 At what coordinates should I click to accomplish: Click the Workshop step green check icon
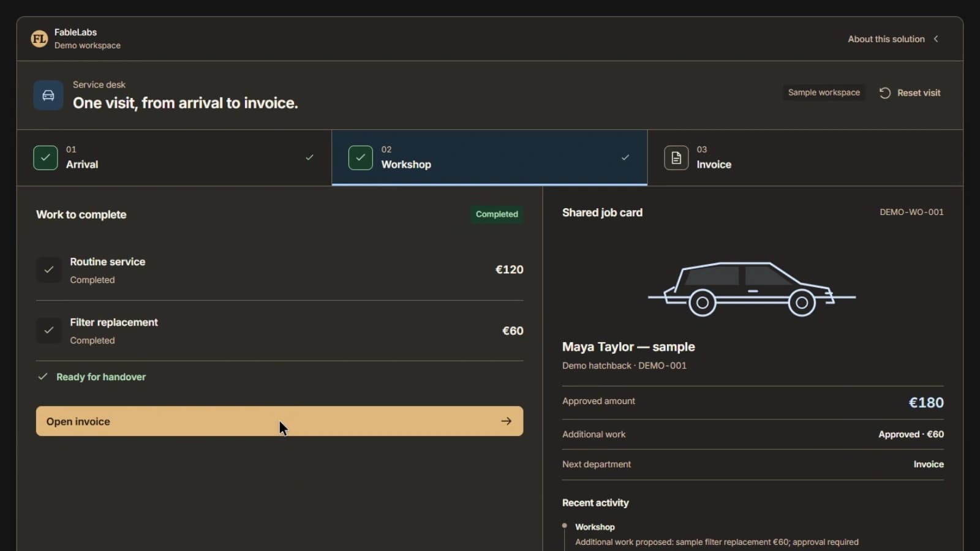coord(360,157)
